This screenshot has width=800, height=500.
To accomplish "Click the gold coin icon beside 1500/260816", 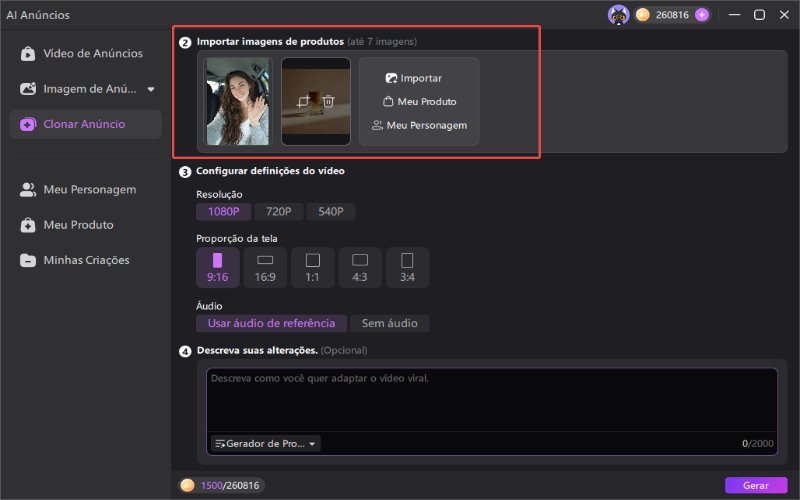I will coord(188,485).
